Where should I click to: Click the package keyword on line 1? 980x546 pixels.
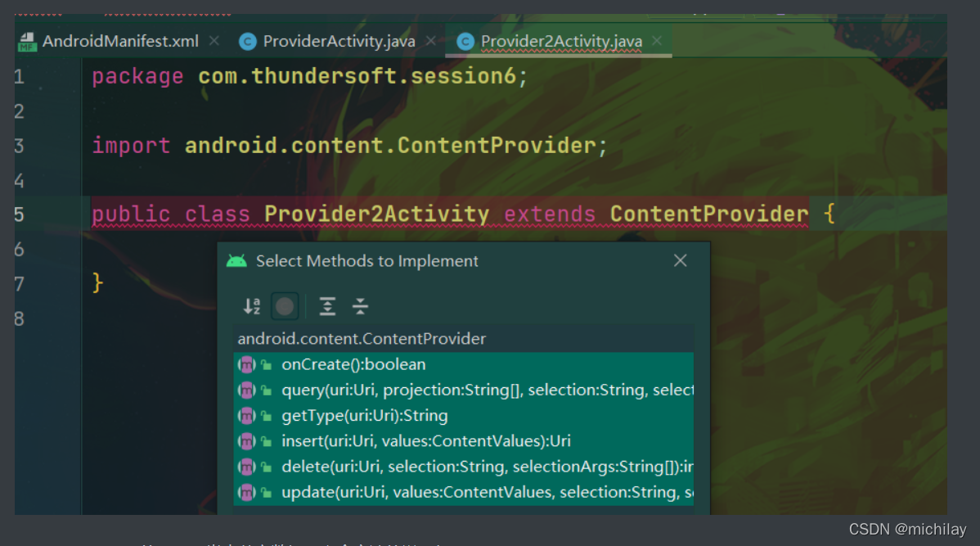click(137, 77)
